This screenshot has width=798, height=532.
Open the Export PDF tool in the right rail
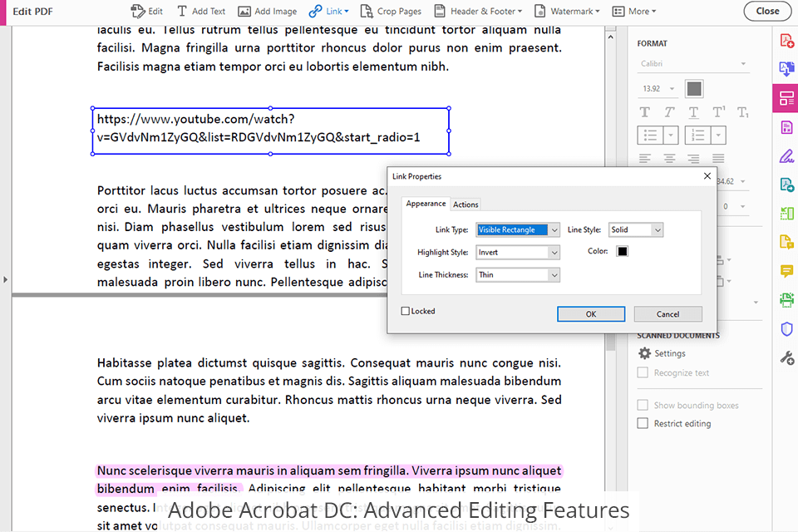pos(787,69)
